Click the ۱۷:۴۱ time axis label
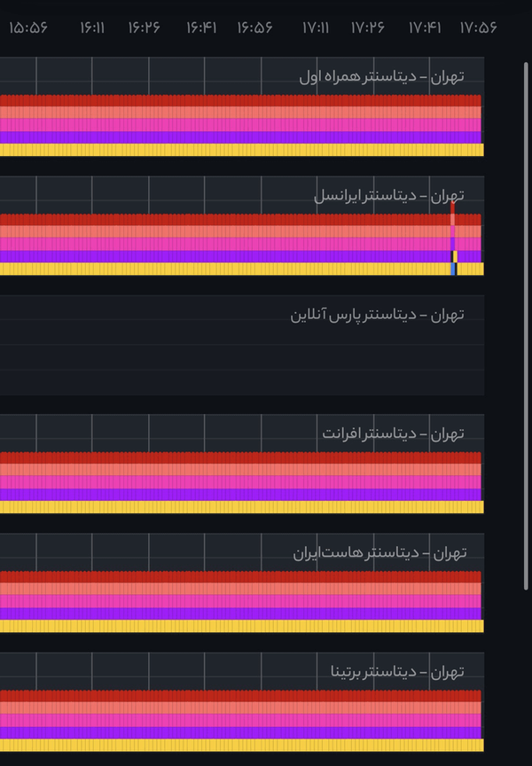The image size is (532, 766). pyautogui.click(x=425, y=27)
